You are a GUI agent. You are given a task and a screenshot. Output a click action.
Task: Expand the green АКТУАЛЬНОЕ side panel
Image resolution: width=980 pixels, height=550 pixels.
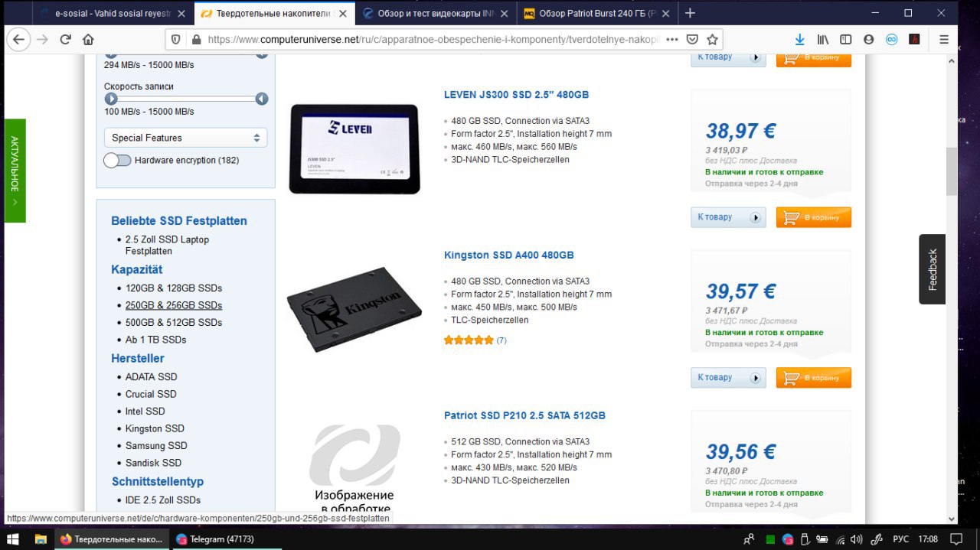[15, 171]
